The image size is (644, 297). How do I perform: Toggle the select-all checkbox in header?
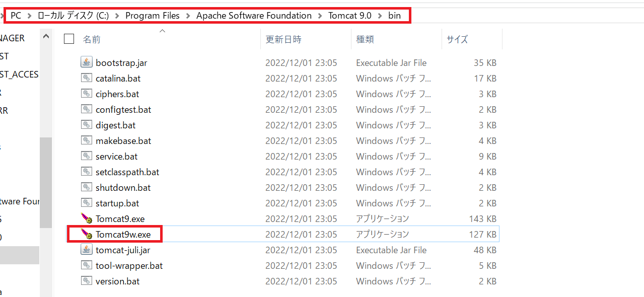point(69,39)
